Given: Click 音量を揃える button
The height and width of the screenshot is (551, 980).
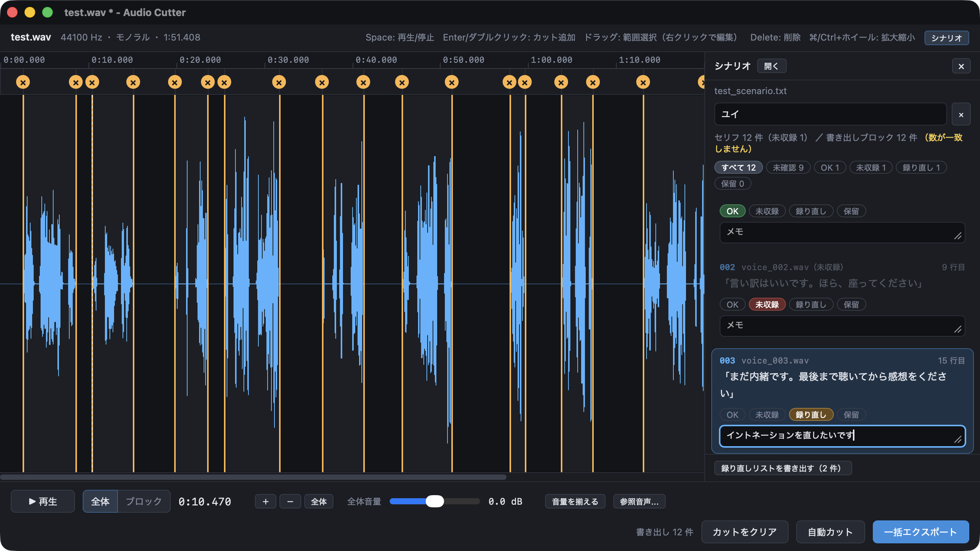Looking at the screenshot, I should click(x=575, y=502).
